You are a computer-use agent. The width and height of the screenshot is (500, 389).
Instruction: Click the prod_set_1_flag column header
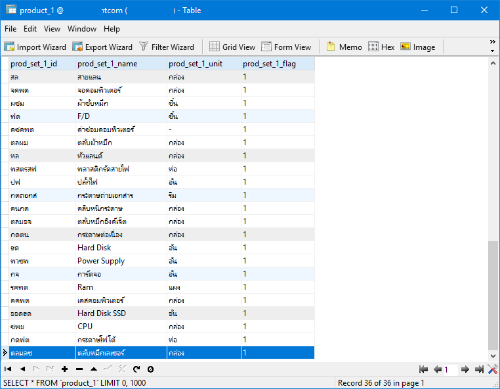pyautogui.click(x=278, y=63)
